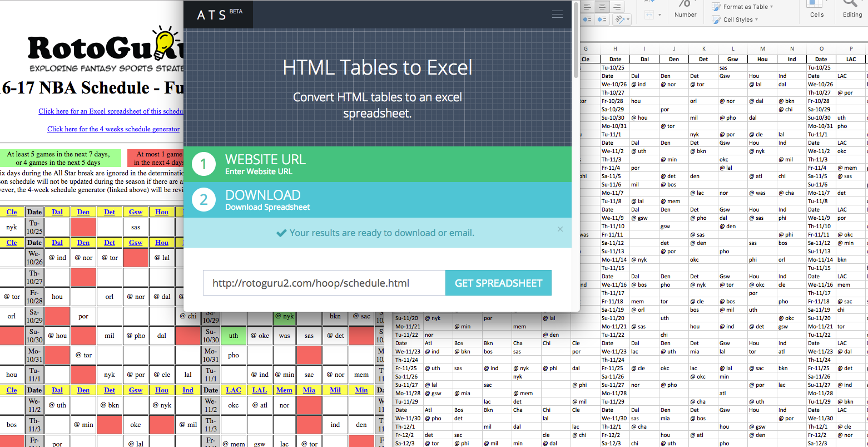Click "Your results are ready" message text
This screenshot has height=447, width=868.
(x=382, y=233)
